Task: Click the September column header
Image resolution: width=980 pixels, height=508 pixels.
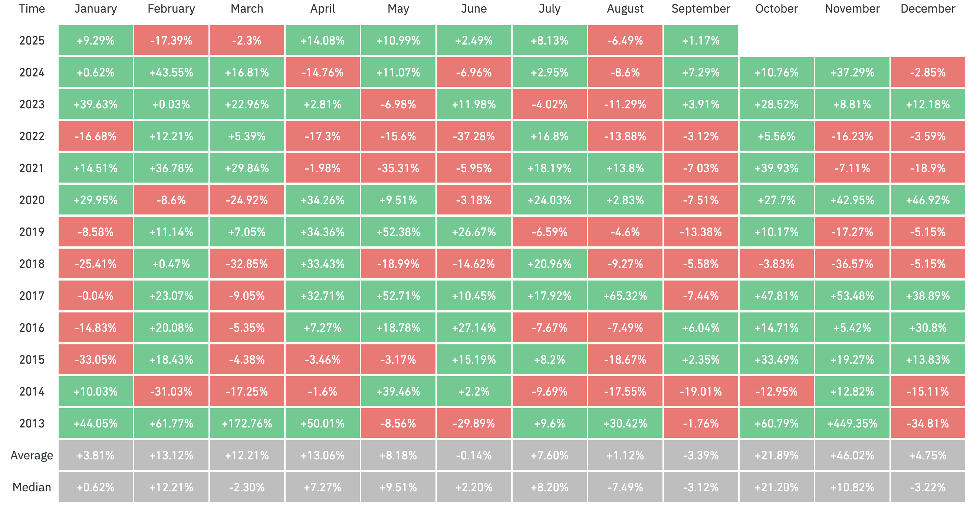Action: tap(701, 9)
